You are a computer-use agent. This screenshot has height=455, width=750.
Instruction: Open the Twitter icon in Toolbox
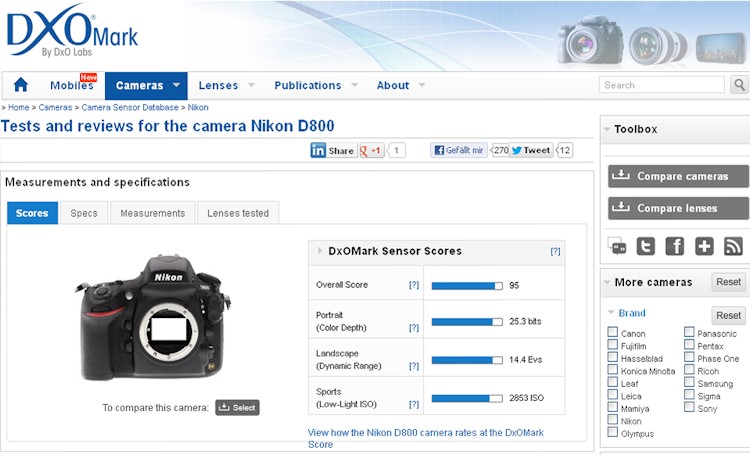click(645, 246)
